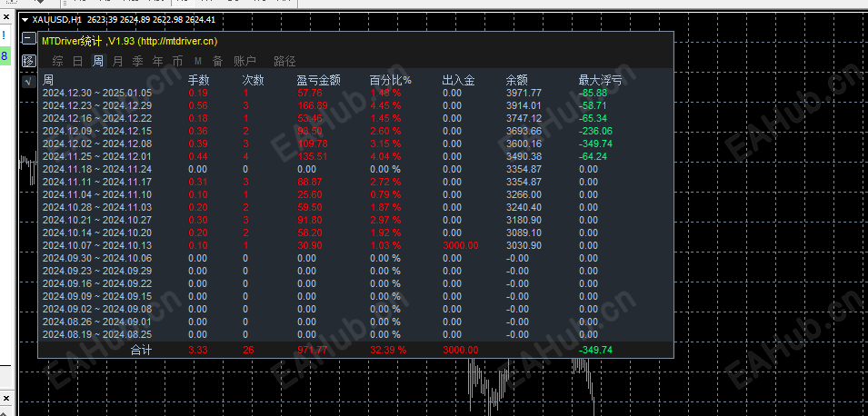This screenshot has height=416, width=868.
Task: Select the 周 weekly tab
Action: click(x=97, y=61)
